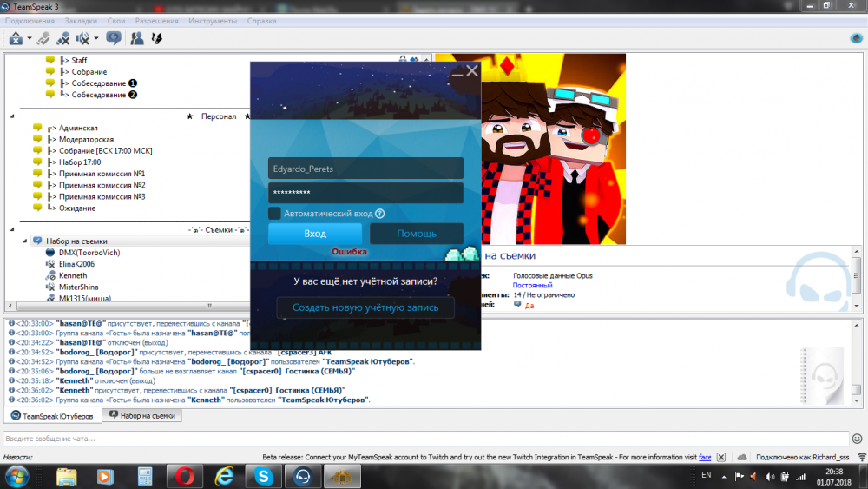Click the mute speakers toolbar icon
Image resolution: width=868 pixels, height=489 pixels.
point(83,38)
